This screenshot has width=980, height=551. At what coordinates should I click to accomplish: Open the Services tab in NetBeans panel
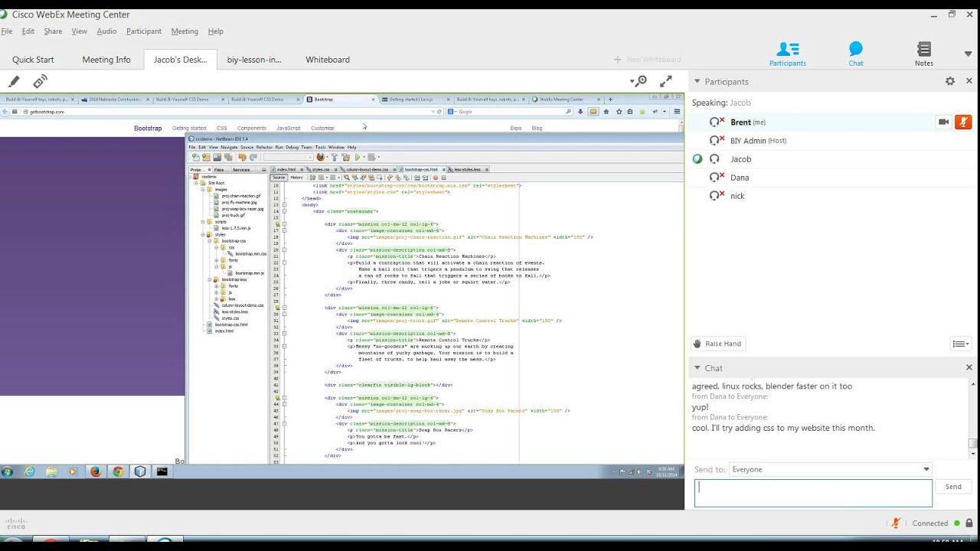tap(241, 169)
